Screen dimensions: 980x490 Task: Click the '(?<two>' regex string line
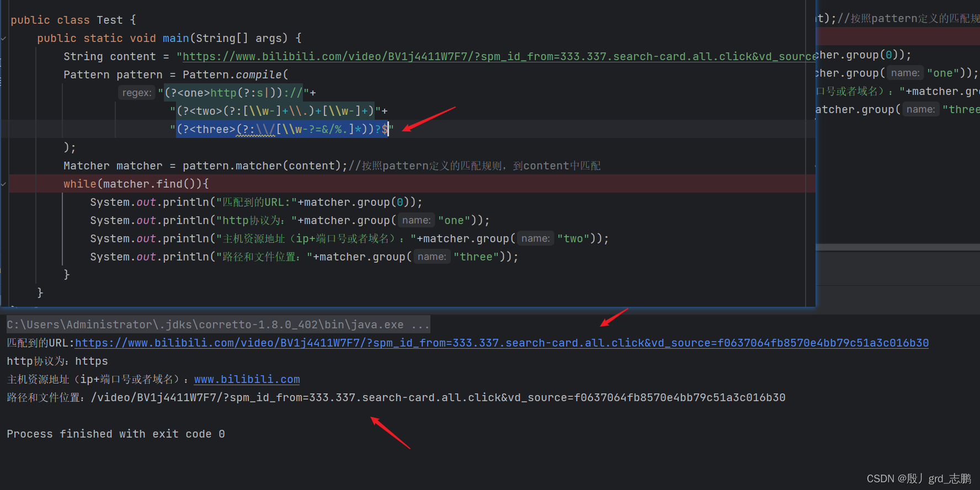coord(275,111)
